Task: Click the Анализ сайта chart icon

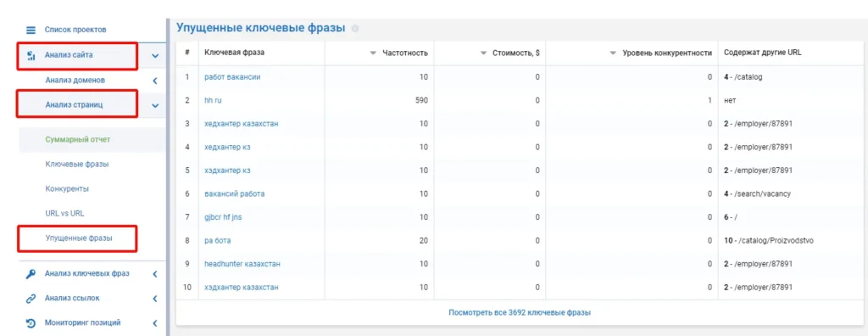Action: coord(31,55)
